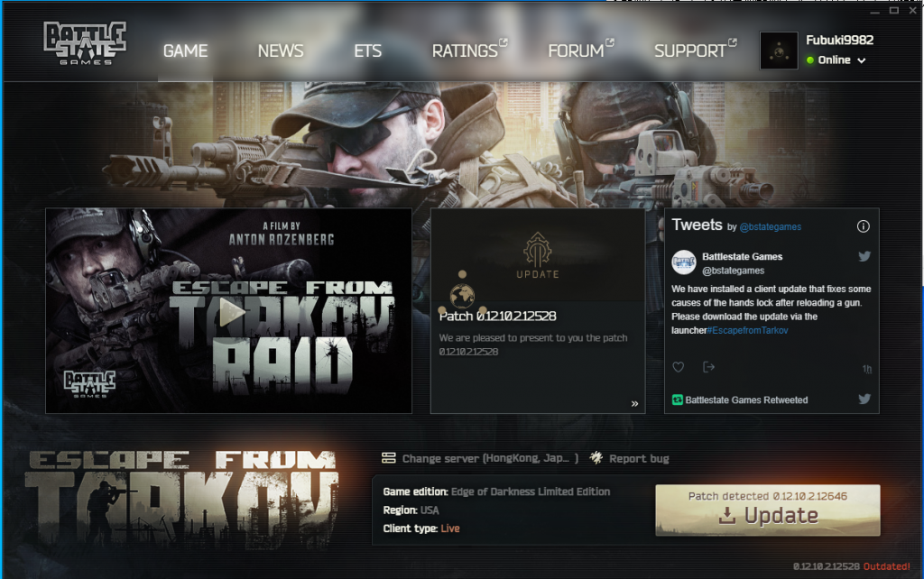
Task: Click the Client type Live value
Action: 450,528
